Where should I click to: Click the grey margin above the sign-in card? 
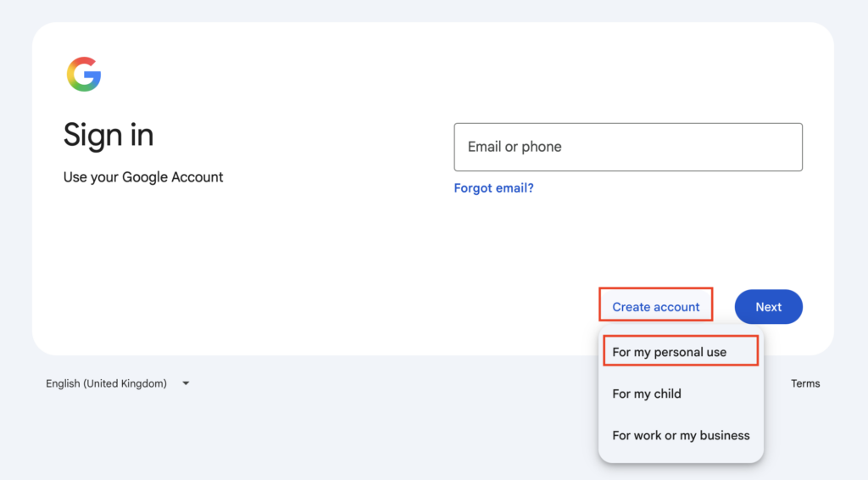pyautogui.click(x=434, y=10)
